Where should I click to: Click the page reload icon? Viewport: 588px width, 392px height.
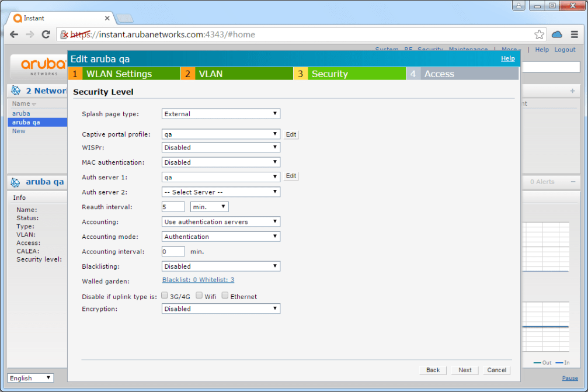(46, 34)
